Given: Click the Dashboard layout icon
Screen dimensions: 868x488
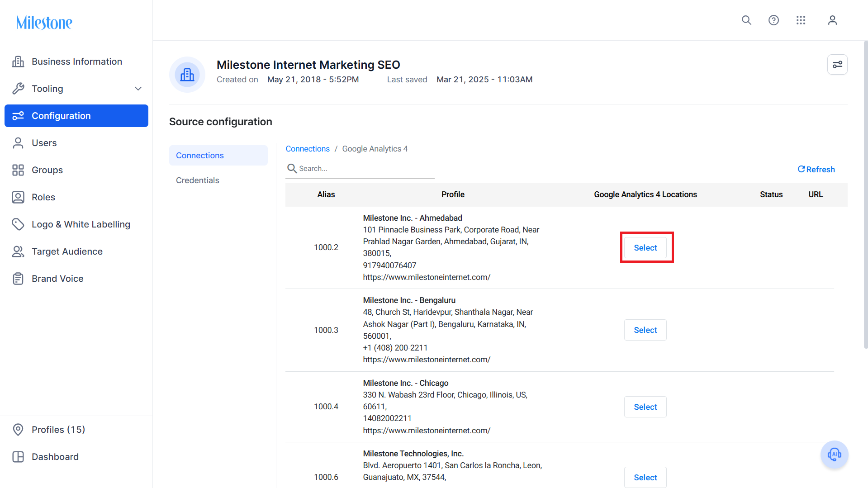Looking at the screenshot, I should click(x=18, y=457).
